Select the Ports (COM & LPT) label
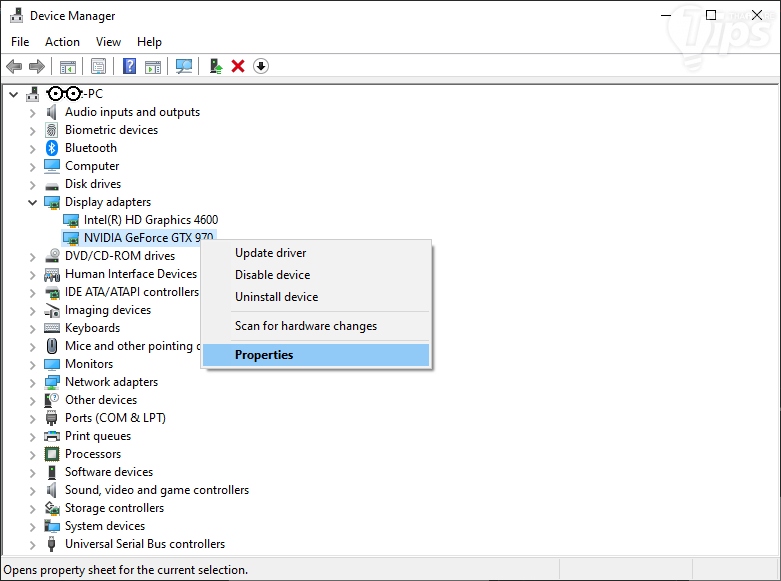The height and width of the screenshot is (581, 781). [x=116, y=418]
